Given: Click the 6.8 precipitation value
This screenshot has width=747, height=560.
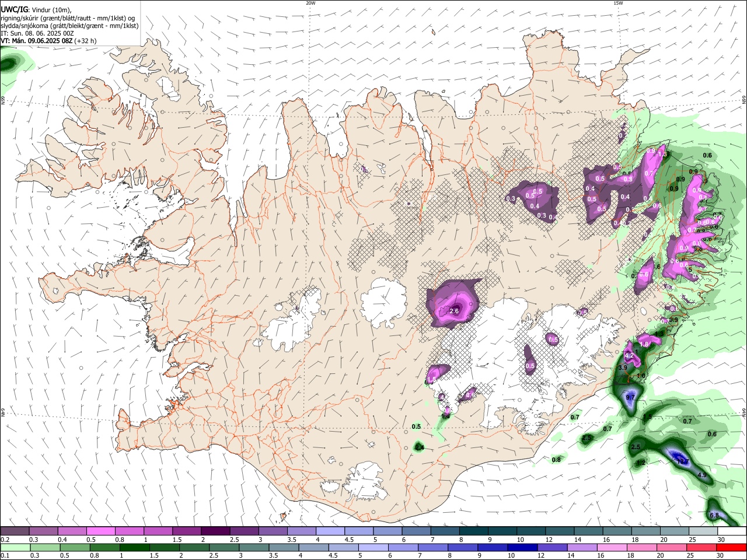Looking at the screenshot, I should tap(714, 516).
